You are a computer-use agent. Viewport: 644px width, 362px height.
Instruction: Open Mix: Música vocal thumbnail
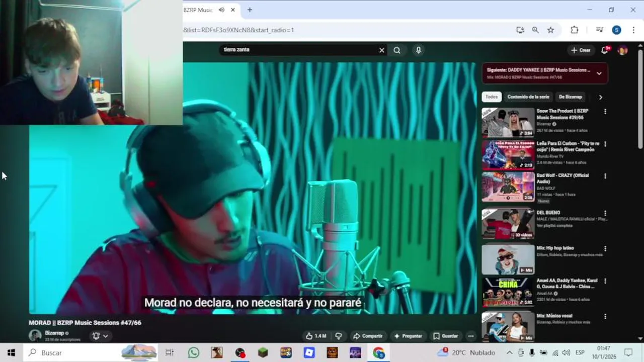tap(508, 326)
